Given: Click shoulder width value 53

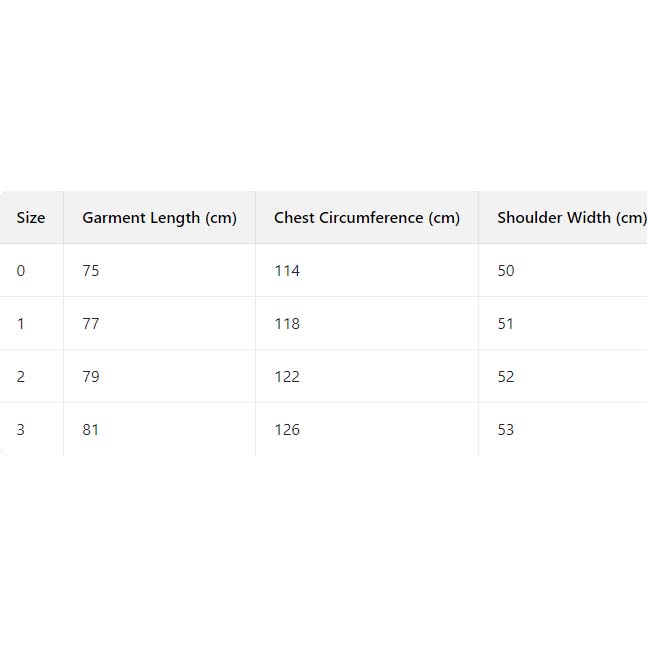Looking at the screenshot, I should coord(506,430).
